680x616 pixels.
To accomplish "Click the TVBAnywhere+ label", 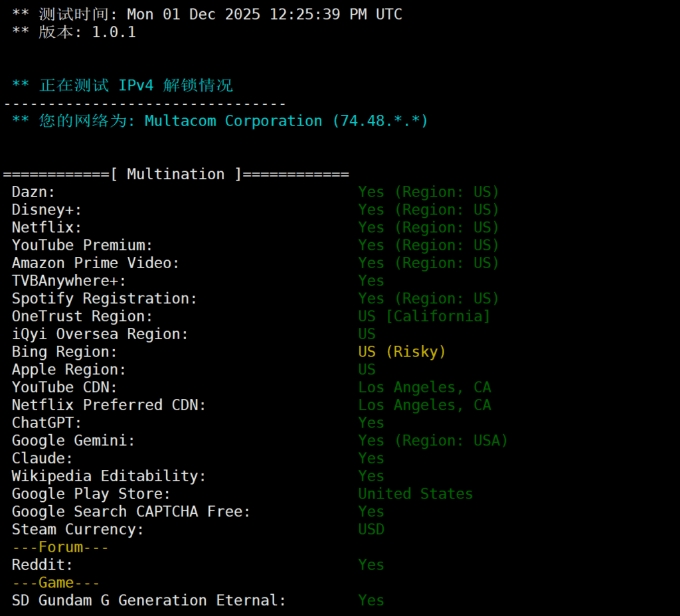I will 69,281.
